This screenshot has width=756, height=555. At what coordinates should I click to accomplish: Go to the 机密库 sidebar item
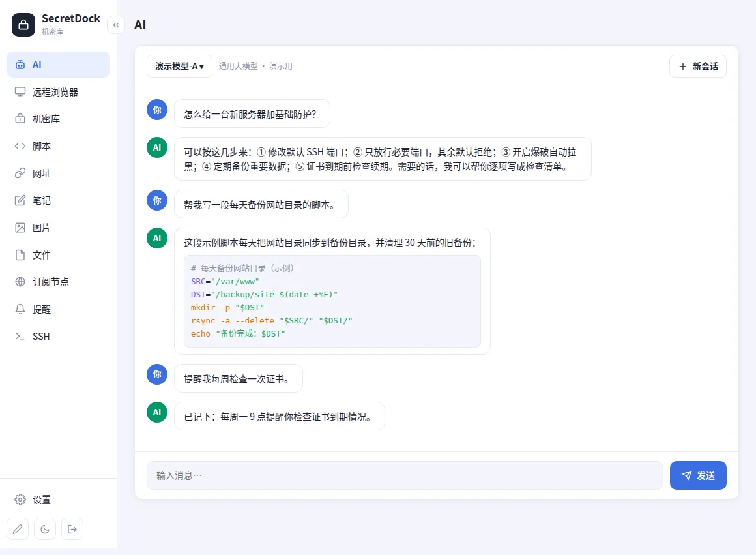coord(59,119)
